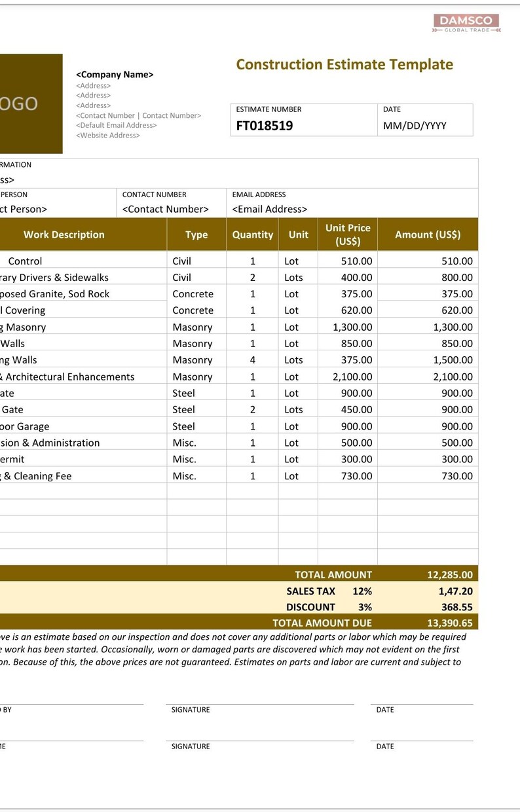Click Concrete type in the Covering row
The width and height of the screenshot is (520, 812).
[193, 310]
